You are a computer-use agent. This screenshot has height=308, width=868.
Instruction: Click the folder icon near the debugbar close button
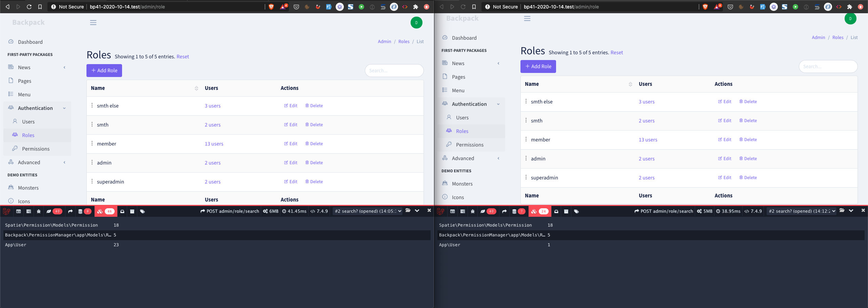tap(408, 211)
